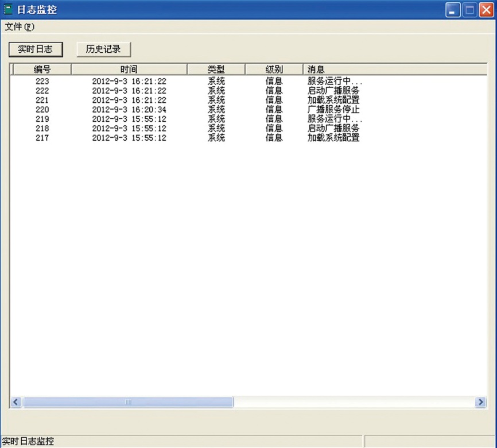This screenshot has width=497, height=448.
Task: Click 服务运行中... message in row 219
Action: click(335, 119)
